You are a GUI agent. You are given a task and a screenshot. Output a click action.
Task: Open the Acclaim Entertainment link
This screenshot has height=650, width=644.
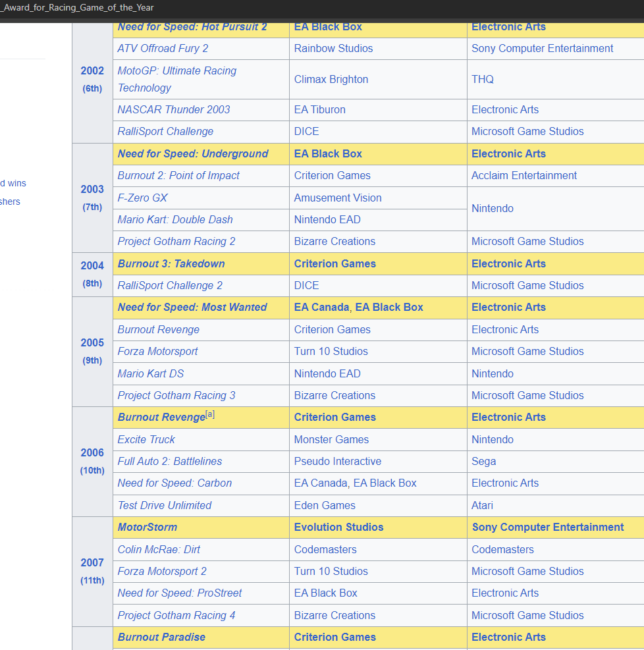[523, 176]
